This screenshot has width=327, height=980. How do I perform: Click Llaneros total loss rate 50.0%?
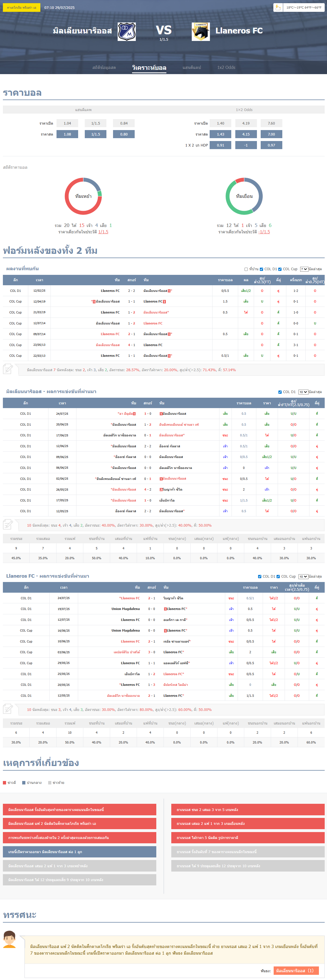coord(69,742)
